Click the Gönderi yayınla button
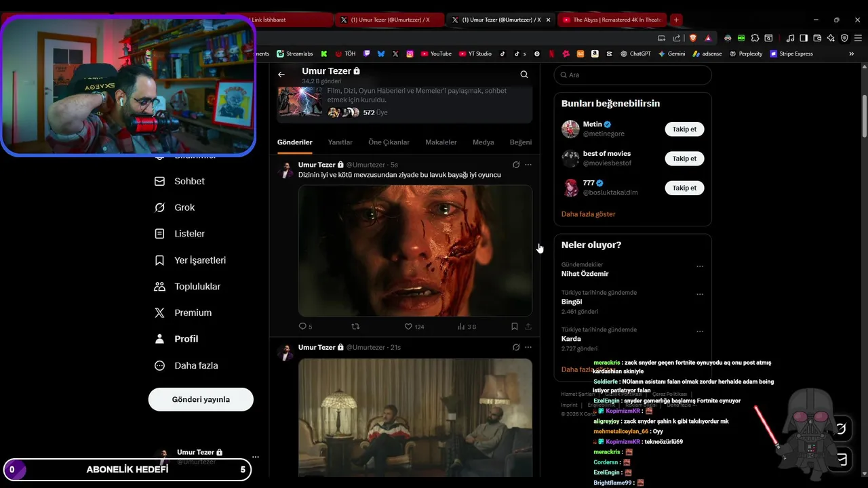This screenshot has width=868, height=488. pos(201,399)
